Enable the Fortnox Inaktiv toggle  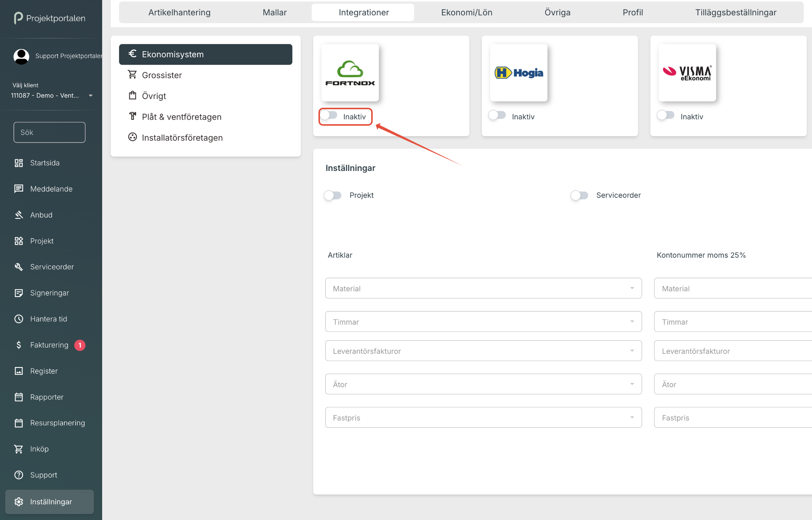click(x=329, y=116)
